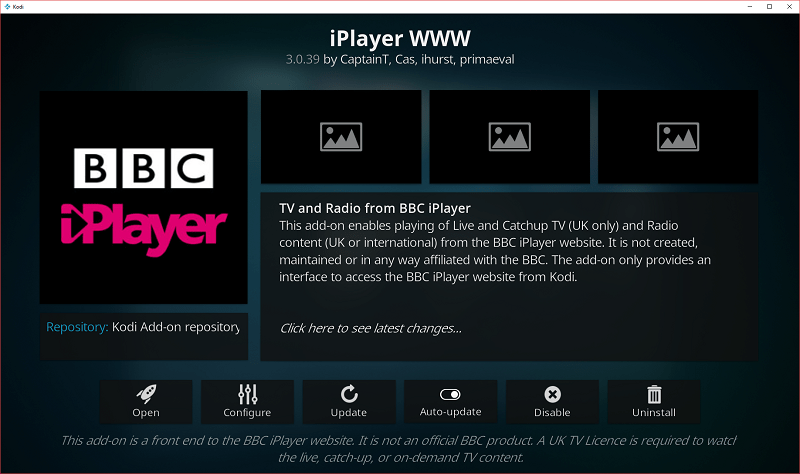Close the Kodi window
This screenshot has height=474, width=800.
point(789,7)
